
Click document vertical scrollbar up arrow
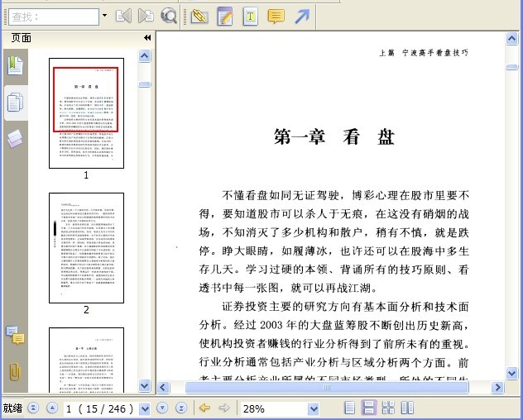pos(511,39)
